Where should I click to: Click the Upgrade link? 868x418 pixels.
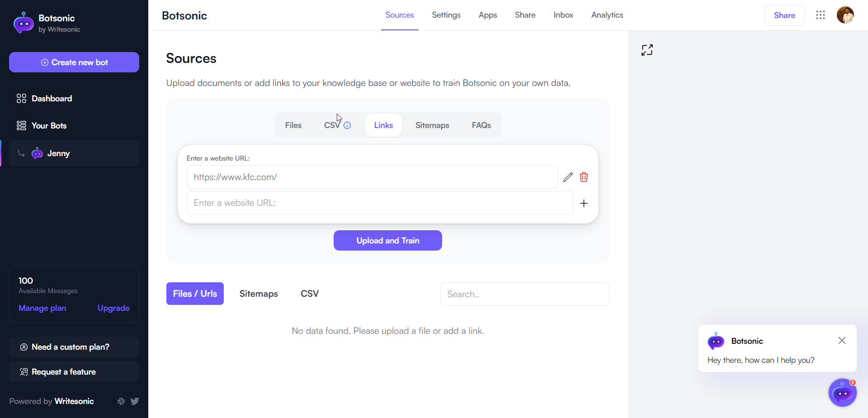click(113, 308)
